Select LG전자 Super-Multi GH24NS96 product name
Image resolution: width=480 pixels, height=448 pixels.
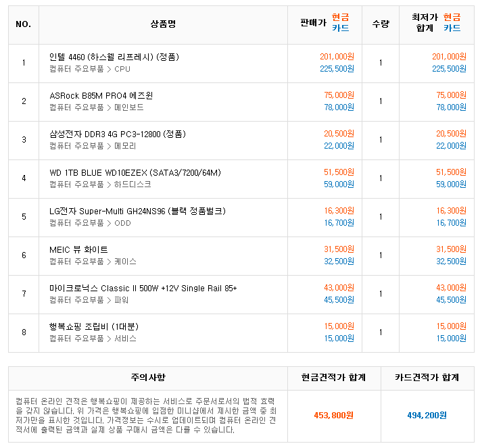pyautogui.click(x=137, y=211)
